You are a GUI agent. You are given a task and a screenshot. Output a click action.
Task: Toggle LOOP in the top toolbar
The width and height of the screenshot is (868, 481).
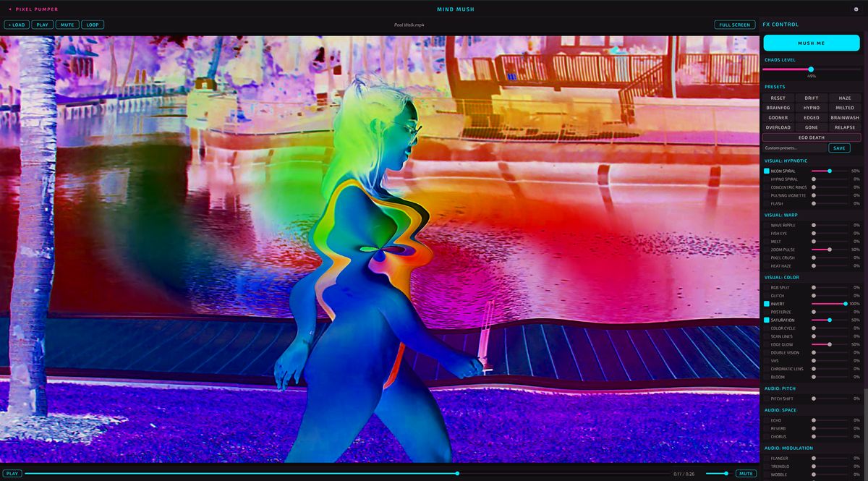pyautogui.click(x=92, y=24)
